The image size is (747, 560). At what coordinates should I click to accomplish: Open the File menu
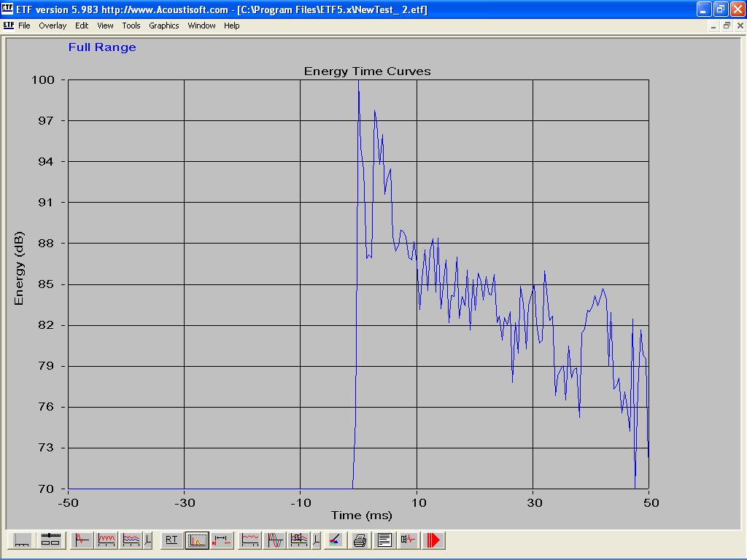(24, 26)
